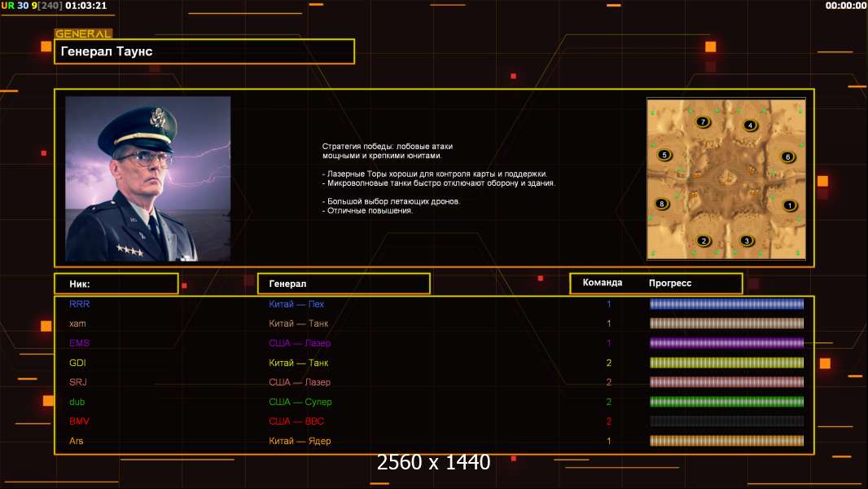Click the green progress bar for dub

[726, 402]
